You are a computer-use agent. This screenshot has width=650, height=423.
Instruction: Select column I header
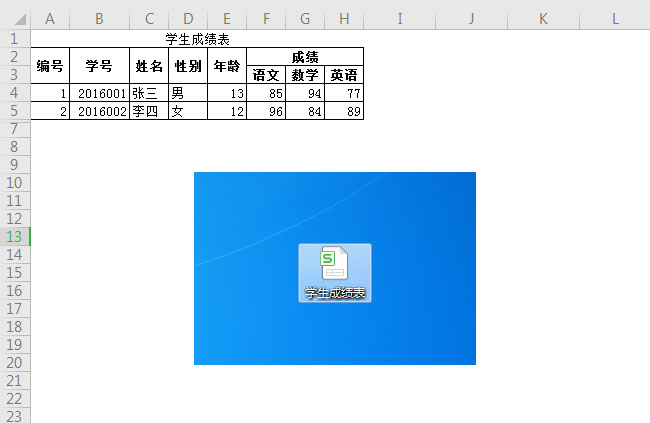[399, 19]
